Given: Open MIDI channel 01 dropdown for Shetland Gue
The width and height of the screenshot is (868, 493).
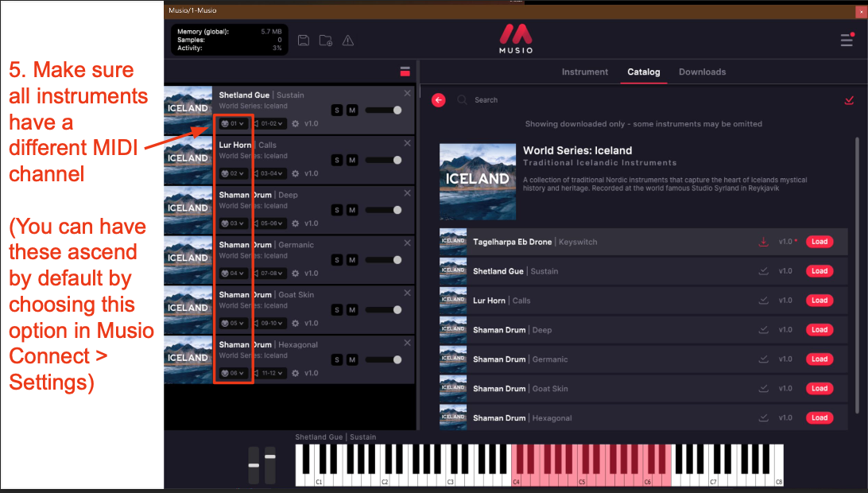Looking at the screenshot, I should coord(233,123).
